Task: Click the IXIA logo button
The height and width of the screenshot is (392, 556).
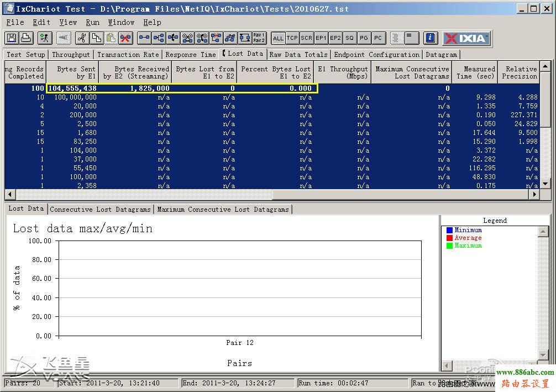Action: pyautogui.click(x=466, y=38)
